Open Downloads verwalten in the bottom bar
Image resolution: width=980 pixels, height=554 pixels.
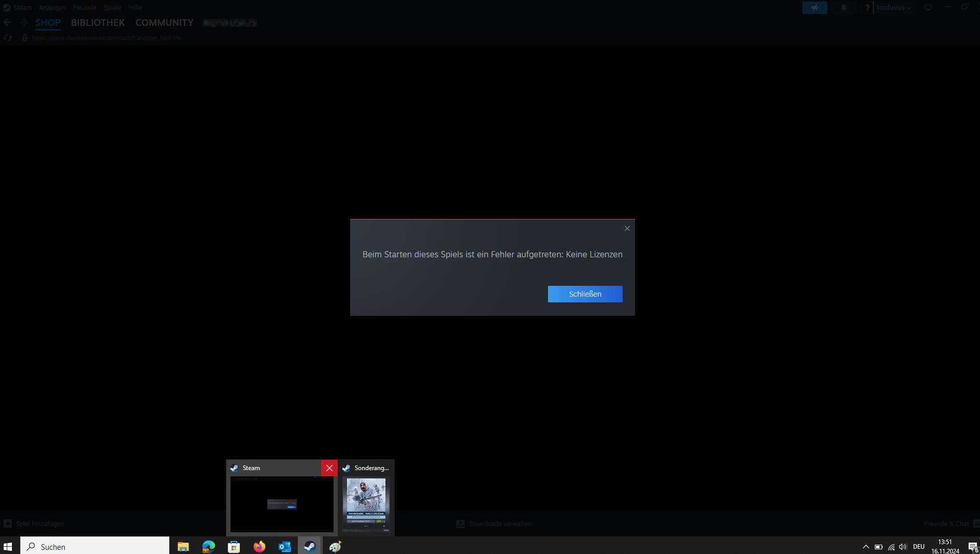point(494,524)
